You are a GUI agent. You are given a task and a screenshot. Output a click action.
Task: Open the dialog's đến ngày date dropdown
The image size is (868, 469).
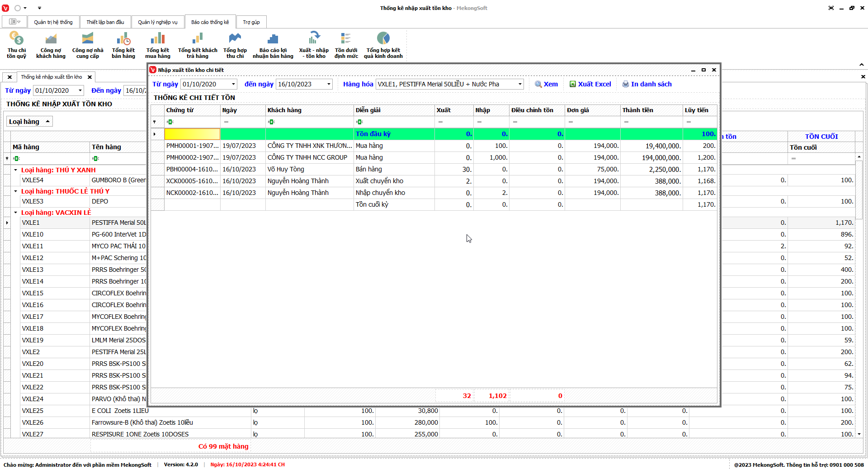click(329, 84)
